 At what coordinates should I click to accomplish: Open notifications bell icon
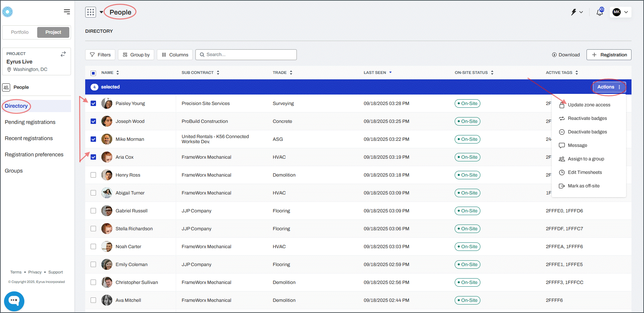pyautogui.click(x=600, y=12)
